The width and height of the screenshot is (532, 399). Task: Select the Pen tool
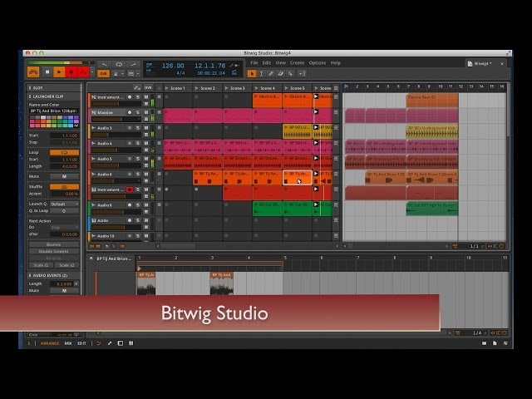(x=271, y=73)
